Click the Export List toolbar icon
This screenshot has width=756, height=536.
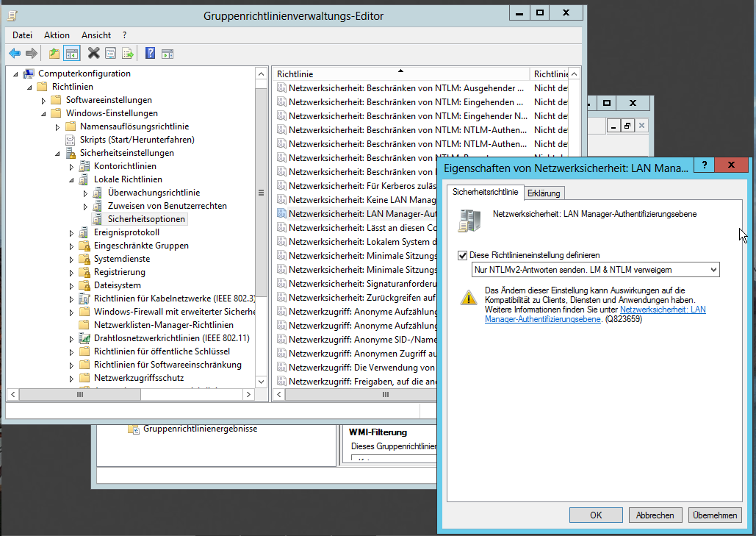pos(127,52)
